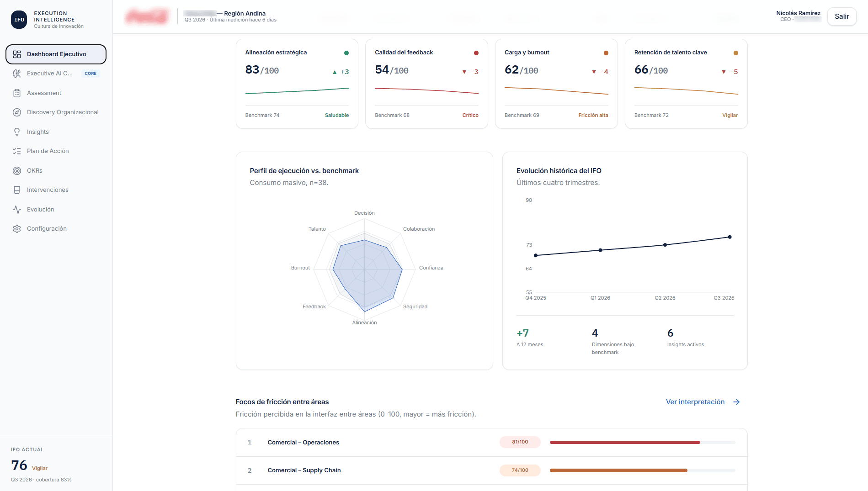Click the Región Andina header title
The image size is (868, 491).
(x=245, y=14)
